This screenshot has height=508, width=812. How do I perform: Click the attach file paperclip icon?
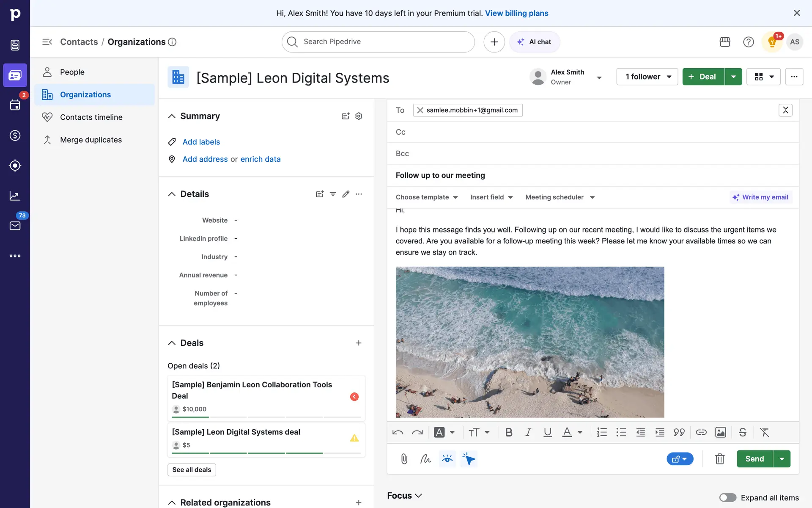pyautogui.click(x=404, y=459)
